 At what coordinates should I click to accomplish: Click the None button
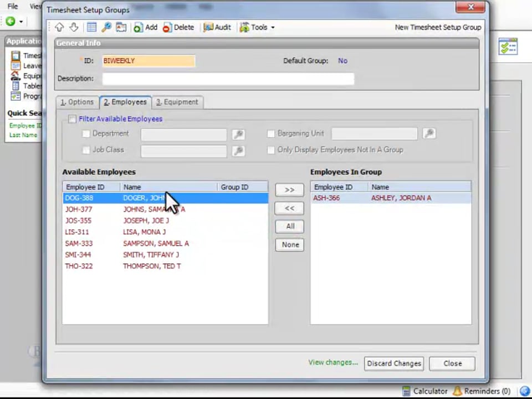click(x=289, y=244)
